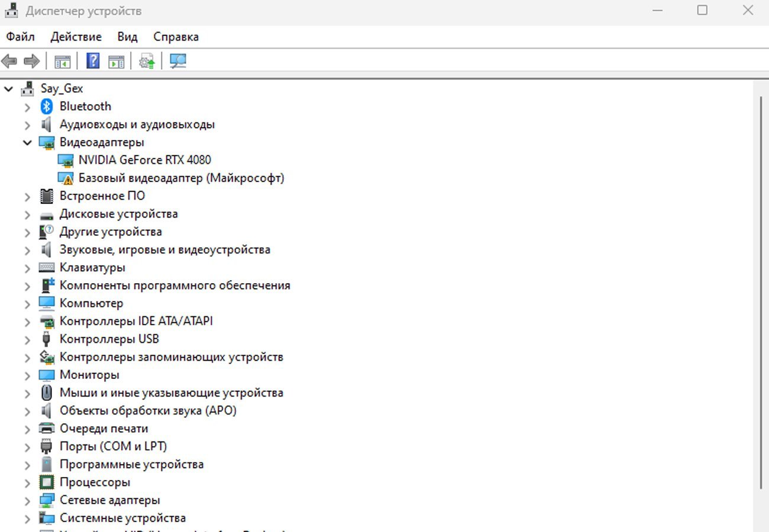Image resolution: width=769 pixels, height=532 pixels.
Task: Expand the Контроллеры USB category
Action: [x=27, y=340]
